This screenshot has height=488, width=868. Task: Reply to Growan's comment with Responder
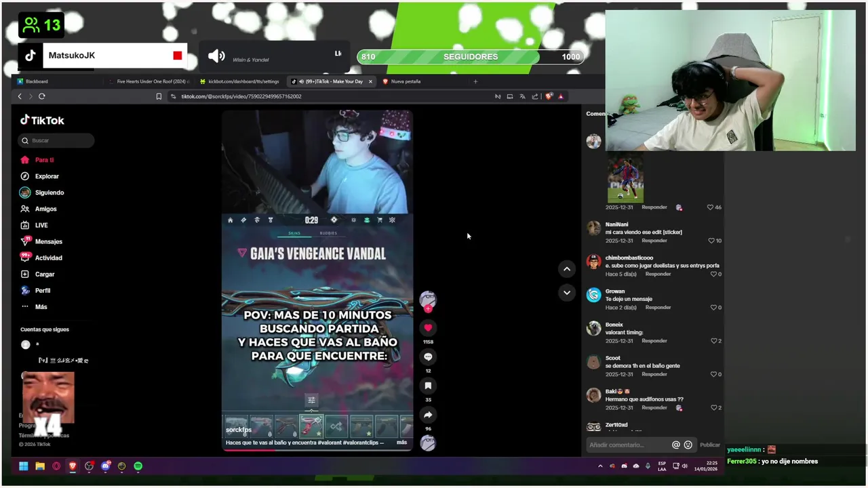coord(658,308)
